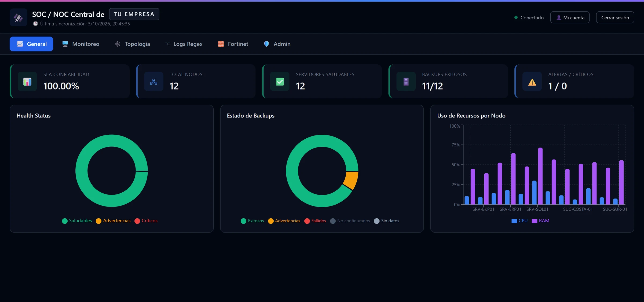This screenshot has width=644, height=302.
Task: Toggle Sin datos legend entry
Action: pos(387,221)
